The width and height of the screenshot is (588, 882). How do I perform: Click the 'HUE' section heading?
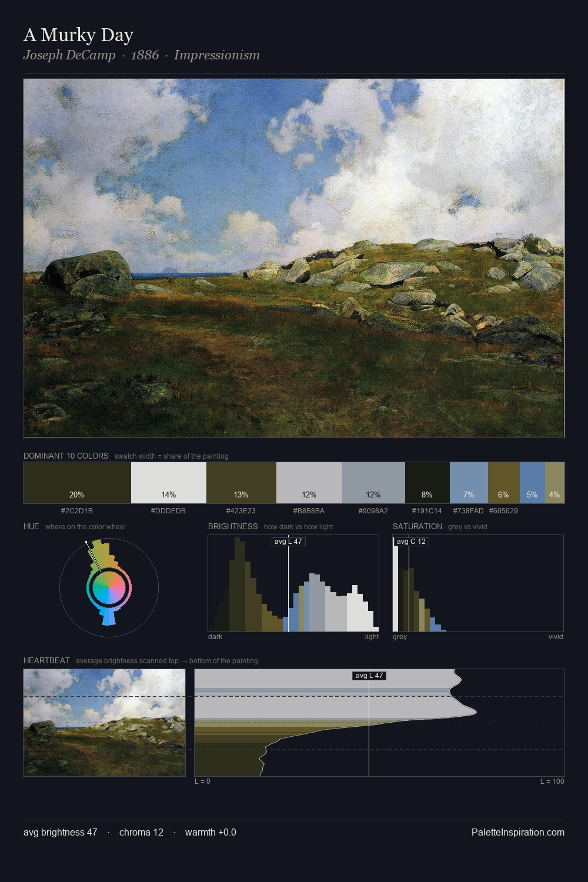tap(31, 526)
